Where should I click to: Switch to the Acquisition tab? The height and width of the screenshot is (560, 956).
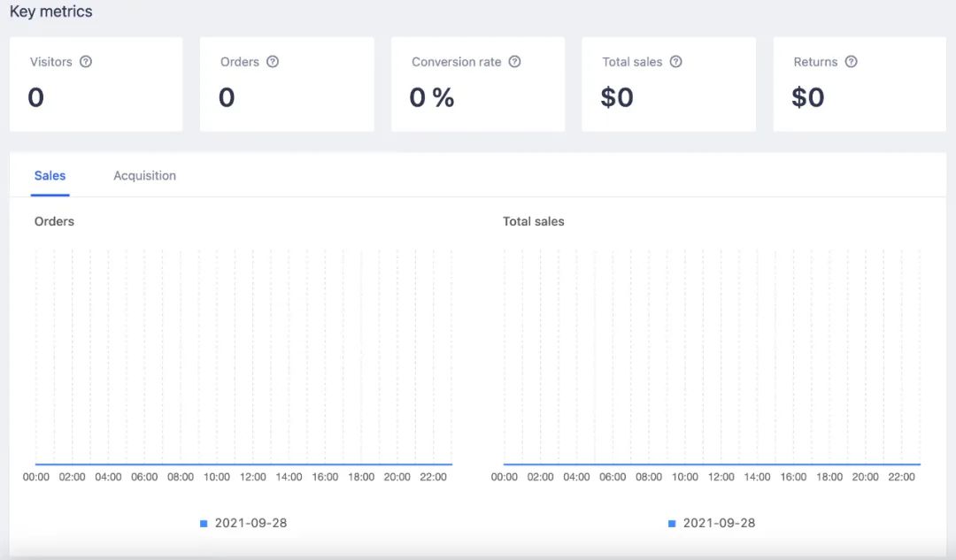(x=144, y=175)
